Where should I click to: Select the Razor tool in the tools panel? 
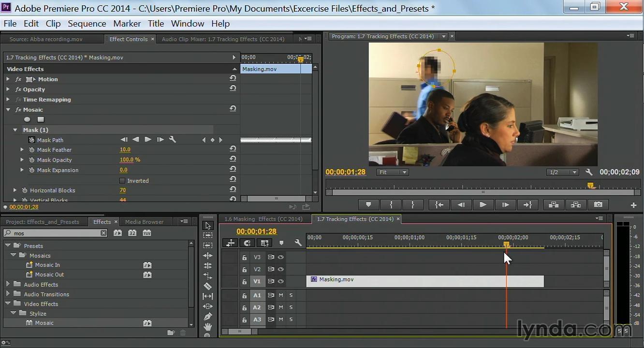[x=208, y=286]
